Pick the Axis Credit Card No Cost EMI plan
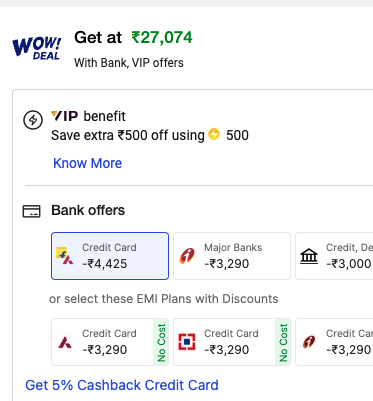Screen dimensions: 373x401 (110, 342)
